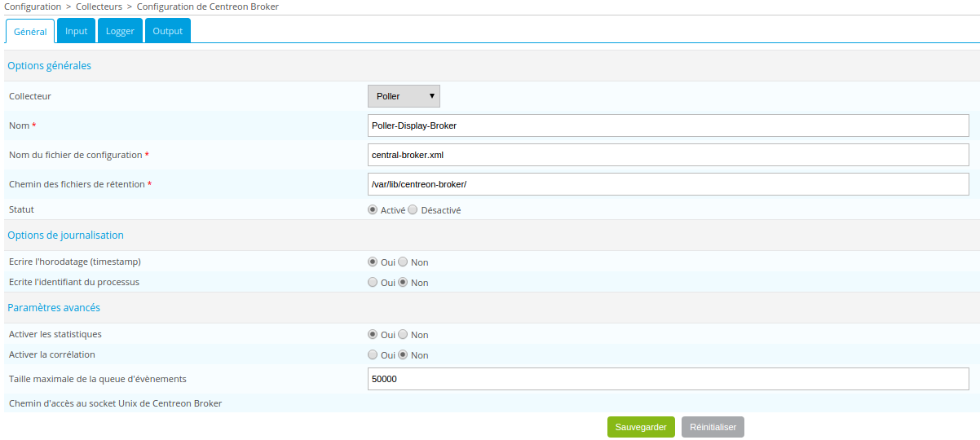980x440 pixels.
Task: Click the event queue max size field
Action: (669, 379)
